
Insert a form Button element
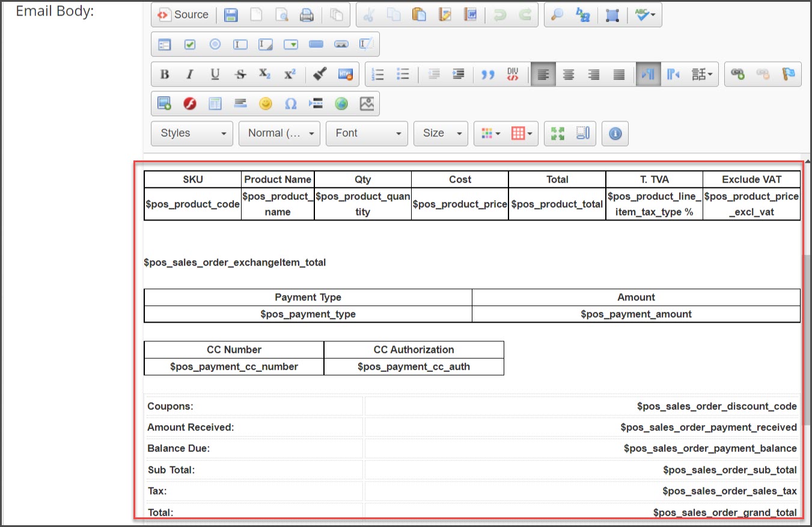tap(316, 44)
